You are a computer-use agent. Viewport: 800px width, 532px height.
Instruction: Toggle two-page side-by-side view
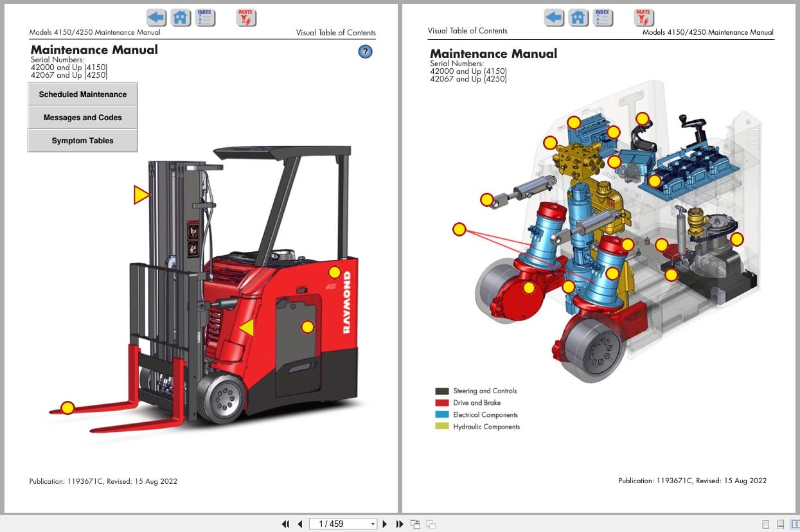coord(795,524)
